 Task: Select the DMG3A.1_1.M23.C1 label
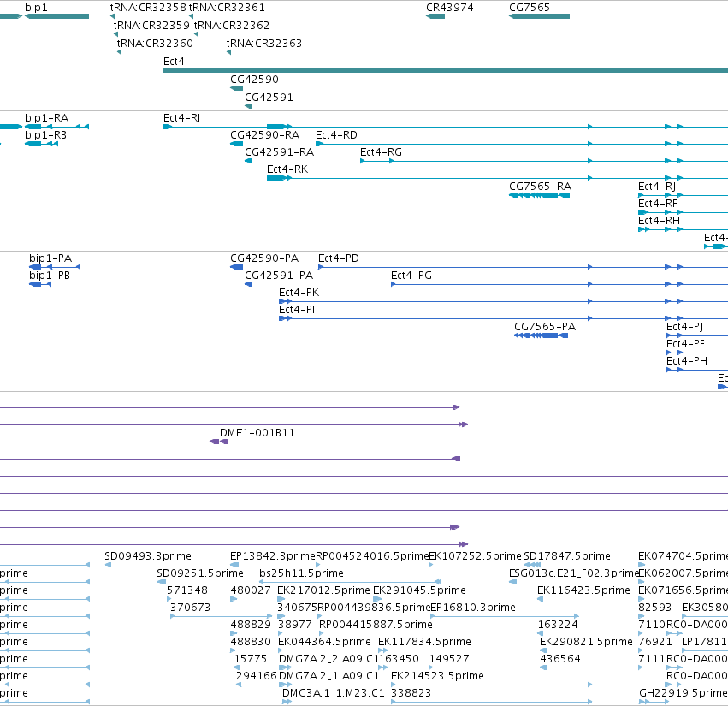tap(334, 693)
